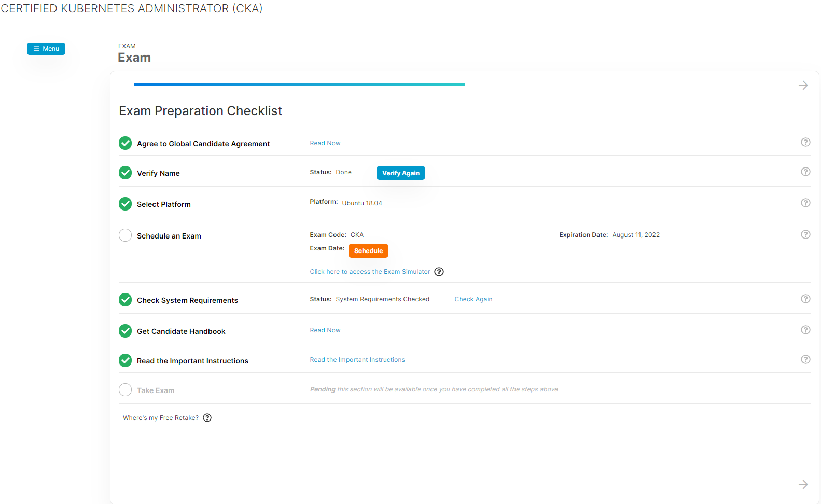The height and width of the screenshot is (504, 821).
Task: Click the Done status value
Action: click(x=343, y=172)
